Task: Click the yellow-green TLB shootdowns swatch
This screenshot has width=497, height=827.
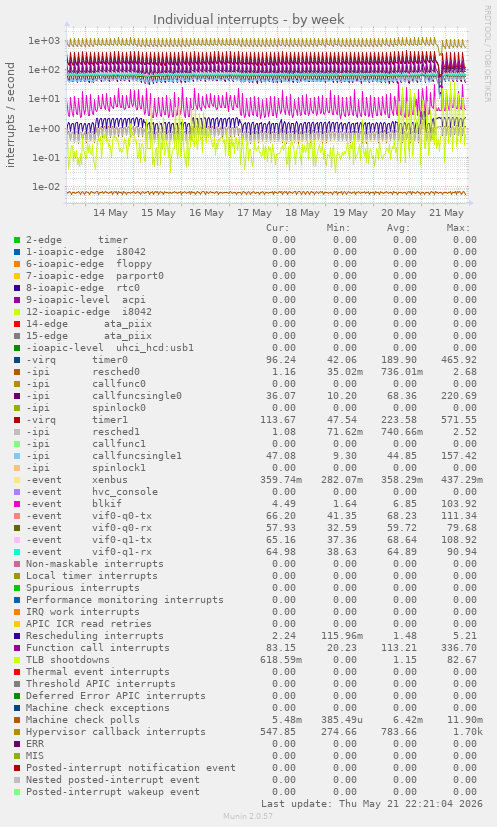Action: 17,660
